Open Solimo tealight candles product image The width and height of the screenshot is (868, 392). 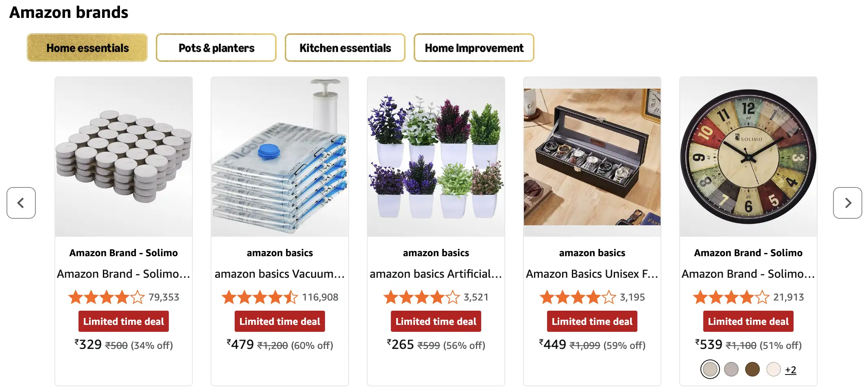point(124,157)
